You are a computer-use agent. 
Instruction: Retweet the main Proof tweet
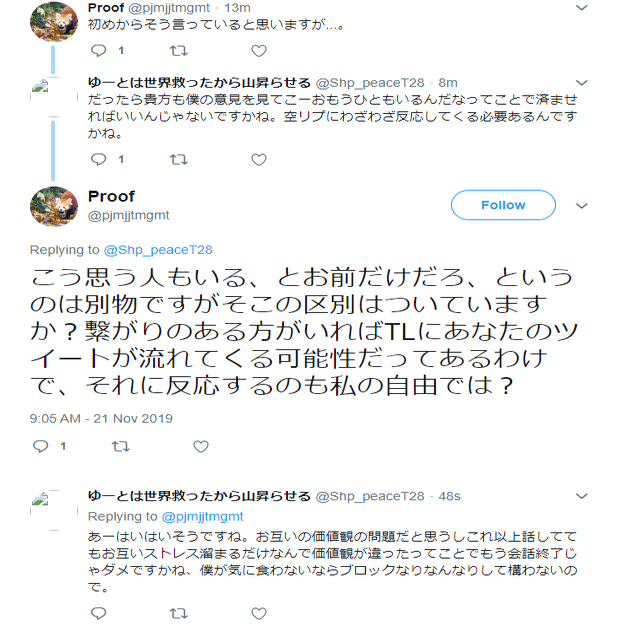click(x=121, y=447)
